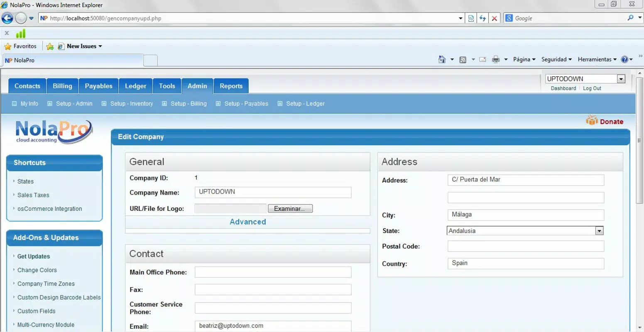Open the Print options dropdown arrow
The image size is (644, 332).
pyautogui.click(x=506, y=59)
